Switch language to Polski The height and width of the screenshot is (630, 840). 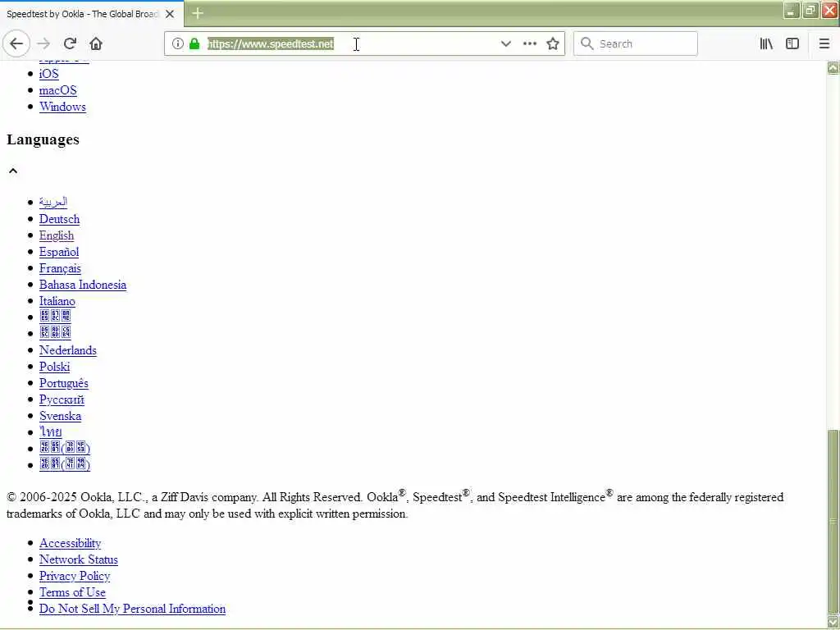point(54,367)
